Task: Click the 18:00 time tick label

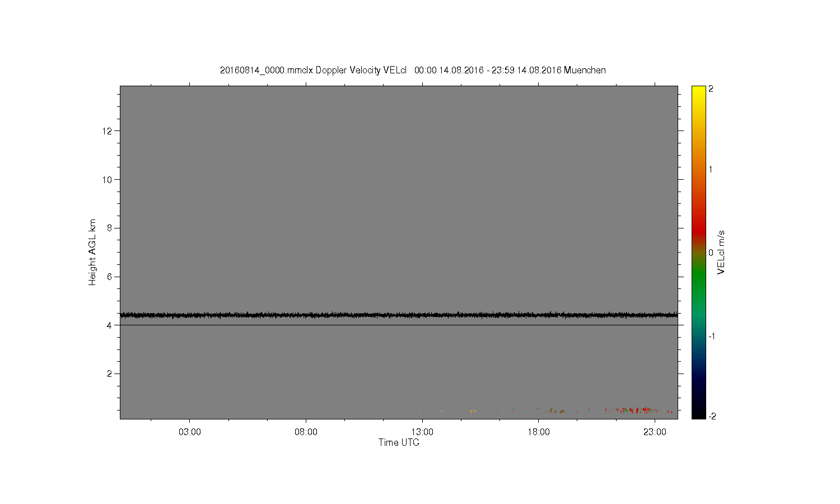Action: [x=538, y=432]
